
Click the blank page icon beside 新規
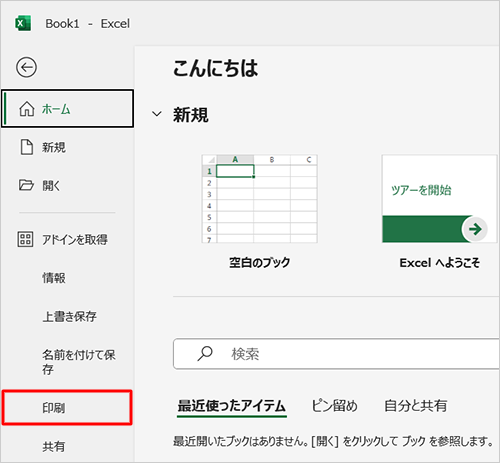click(x=27, y=147)
